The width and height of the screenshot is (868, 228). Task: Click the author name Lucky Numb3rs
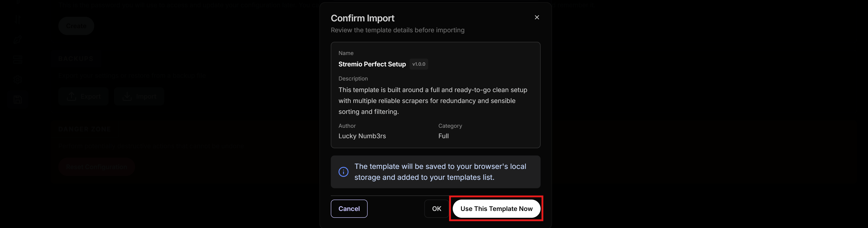pyautogui.click(x=362, y=136)
